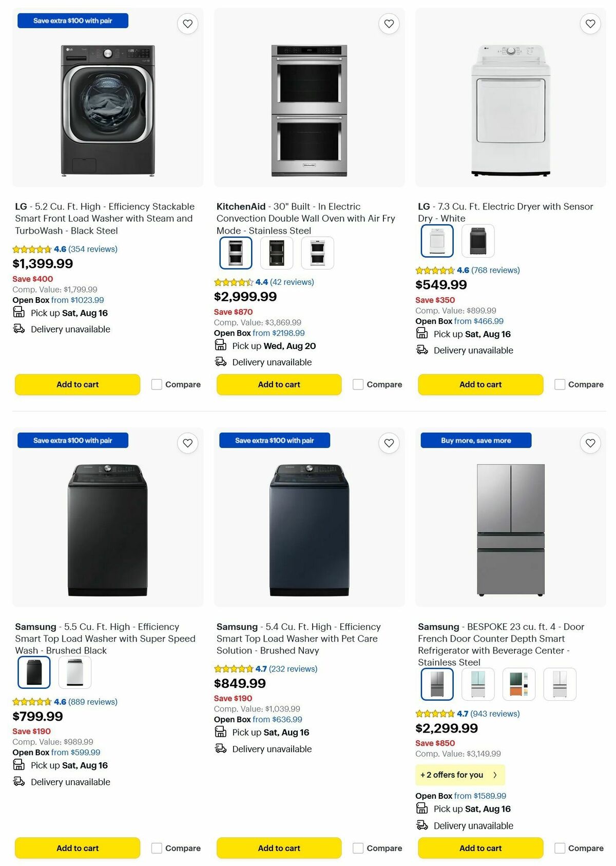Click the store pickup icon under the LG dryer

[x=422, y=333]
